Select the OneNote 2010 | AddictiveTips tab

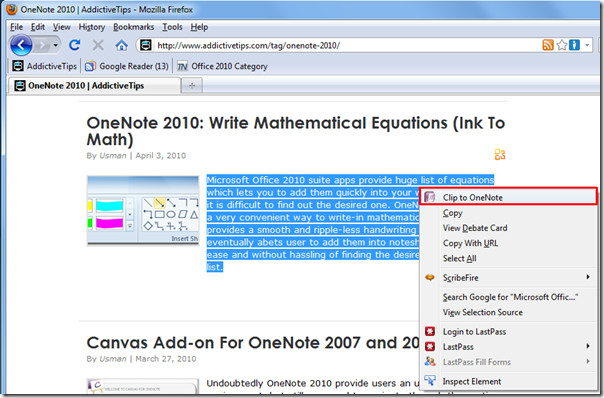pos(94,86)
